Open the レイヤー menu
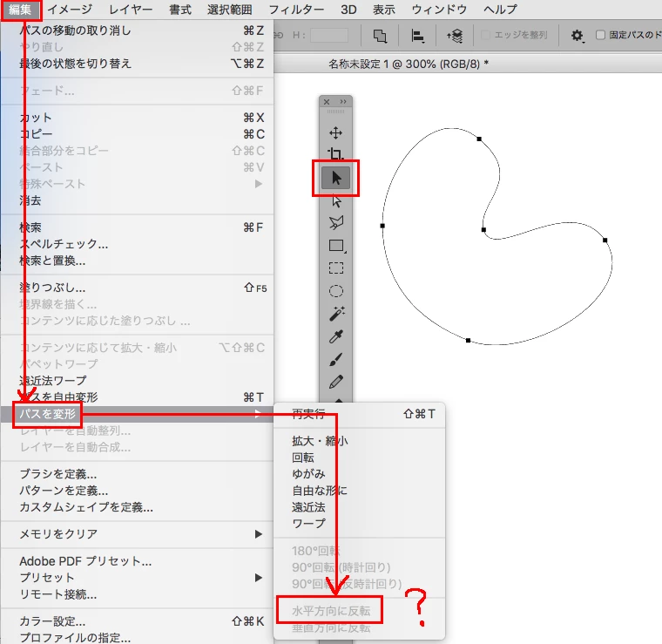 tap(131, 10)
